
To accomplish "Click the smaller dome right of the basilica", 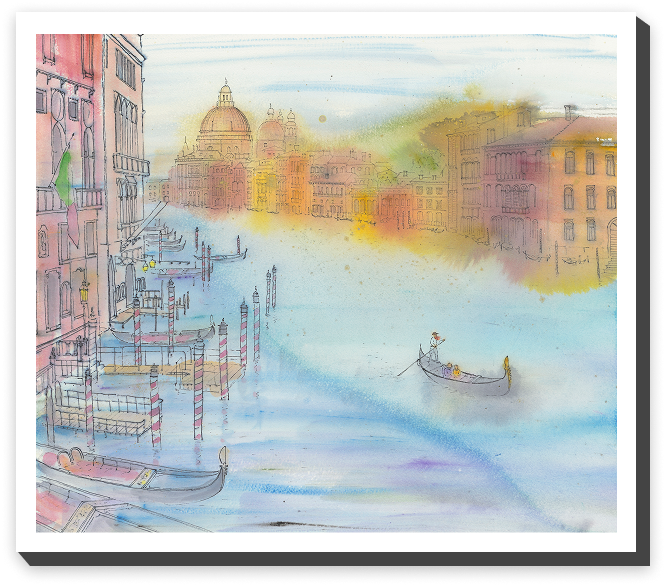I will pos(271,128).
